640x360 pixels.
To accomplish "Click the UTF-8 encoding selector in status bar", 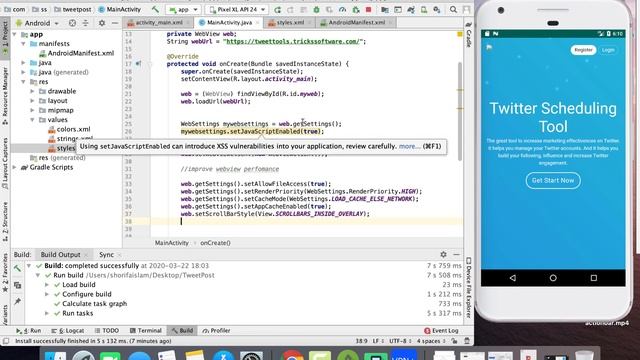I will (x=400, y=341).
